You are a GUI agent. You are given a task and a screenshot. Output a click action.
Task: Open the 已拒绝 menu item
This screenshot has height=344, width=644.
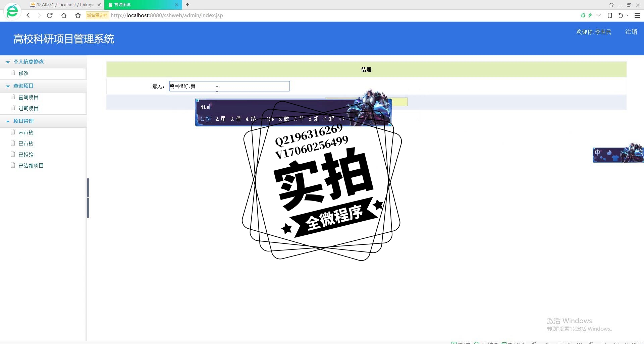26,155
